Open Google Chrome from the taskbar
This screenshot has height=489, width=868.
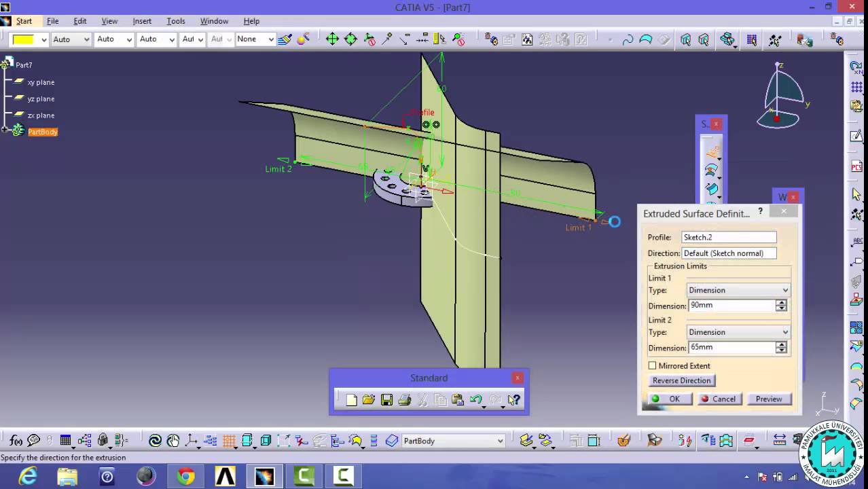tap(185, 477)
